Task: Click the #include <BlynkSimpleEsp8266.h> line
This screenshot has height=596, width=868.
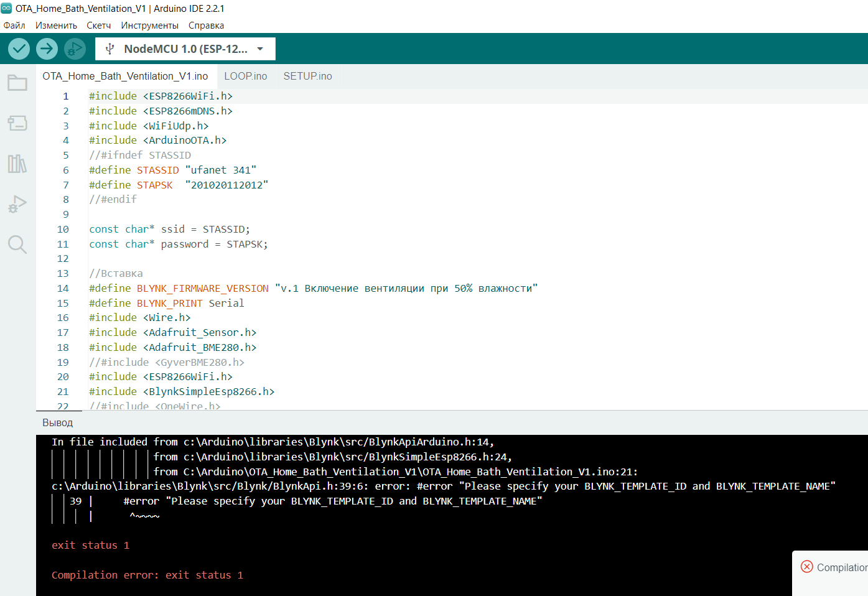Action: (x=182, y=391)
